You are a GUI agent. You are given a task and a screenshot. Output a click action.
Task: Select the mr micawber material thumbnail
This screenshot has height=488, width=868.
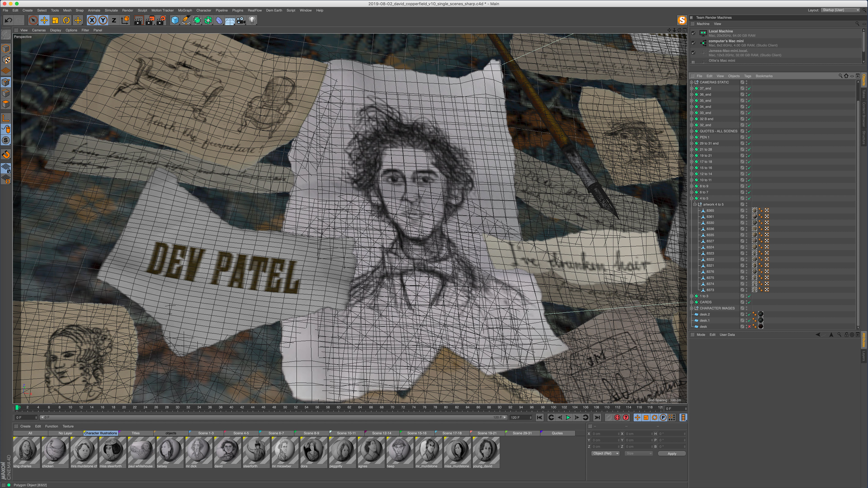pos(285,452)
